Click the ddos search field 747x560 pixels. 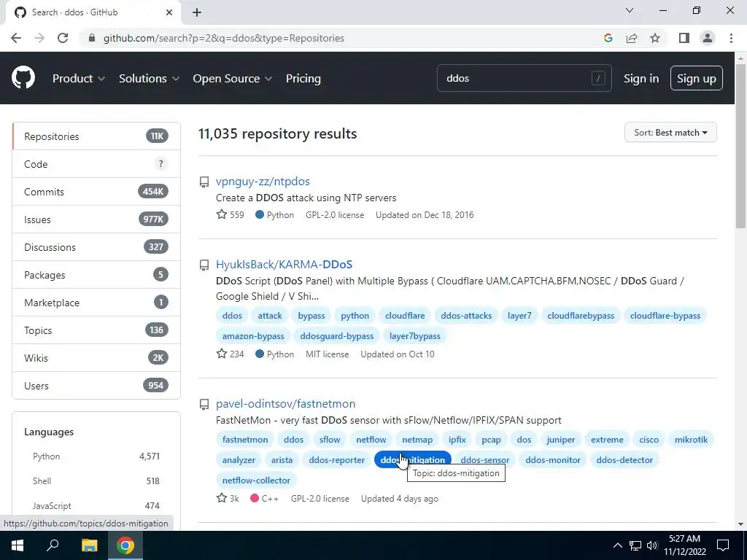(524, 78)
